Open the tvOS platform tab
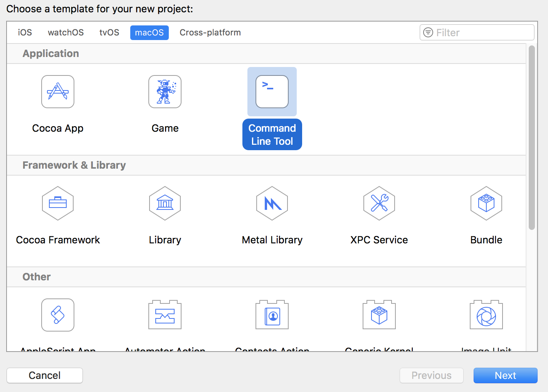548x392 pixels. point(109,32)
